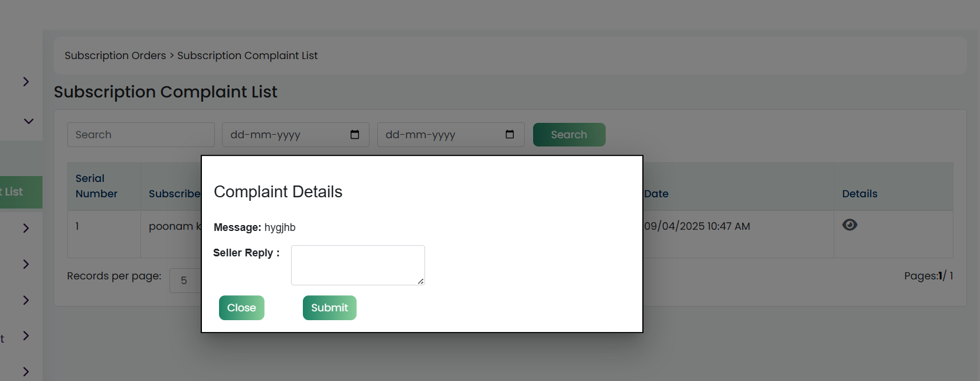Screen dimensions: 980x381
Task: Submit the seller reply
Action: pyautogui.click(x=329, y=308)
